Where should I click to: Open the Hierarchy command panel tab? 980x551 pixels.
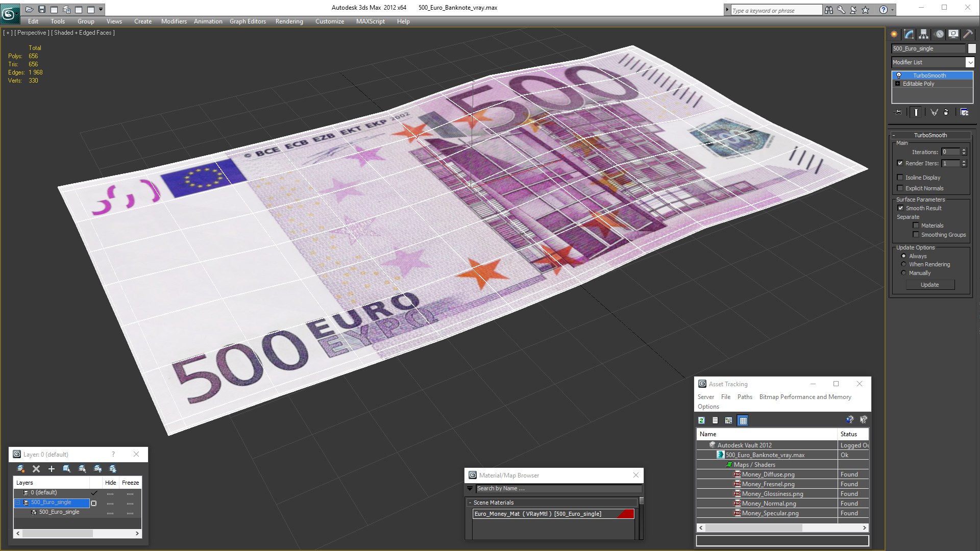tap(924, 34)
